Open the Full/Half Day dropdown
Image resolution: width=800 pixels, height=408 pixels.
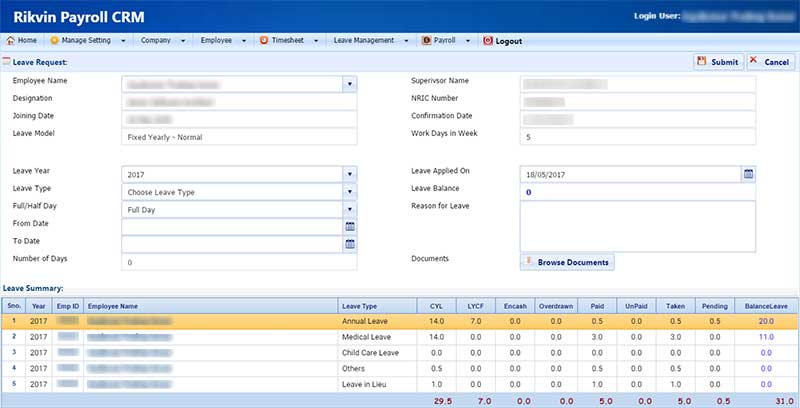click(349, 210)
